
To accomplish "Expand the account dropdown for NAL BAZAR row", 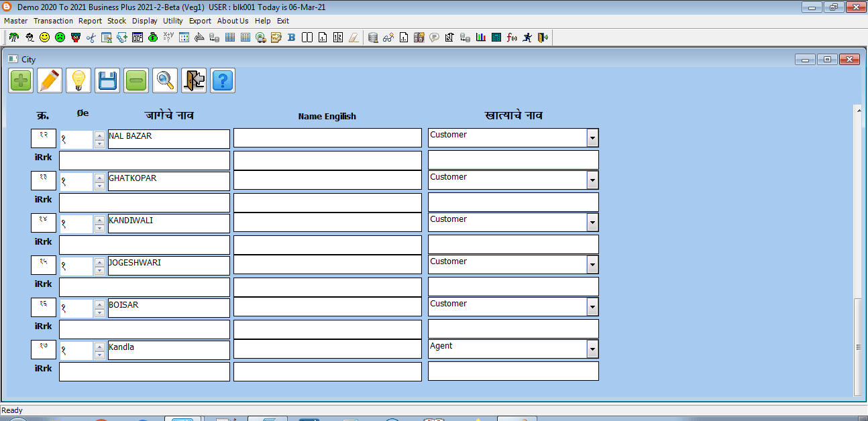I will coord(592,138).
